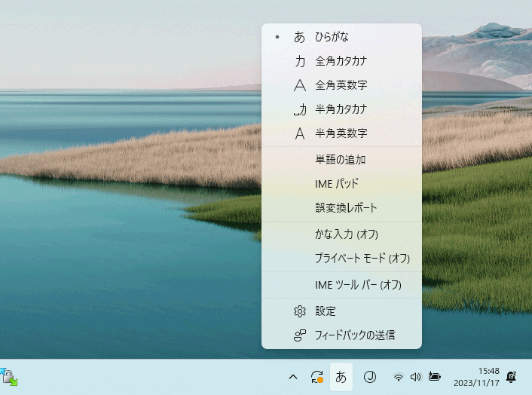Click the フィードバックの送信 icon

tap(300, 335)
